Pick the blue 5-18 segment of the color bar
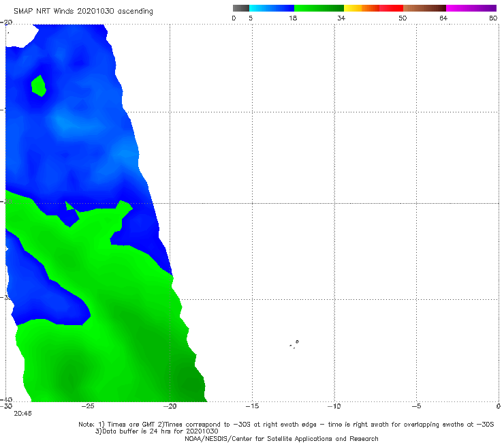 tap(272, 8)
